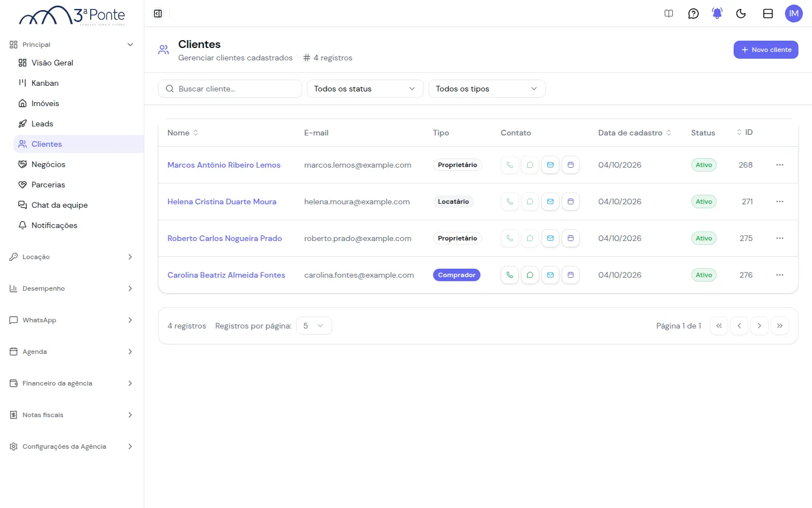Jump to last page button
The image size is (812, 508).
pyautogui.click(x=780, y=326)
